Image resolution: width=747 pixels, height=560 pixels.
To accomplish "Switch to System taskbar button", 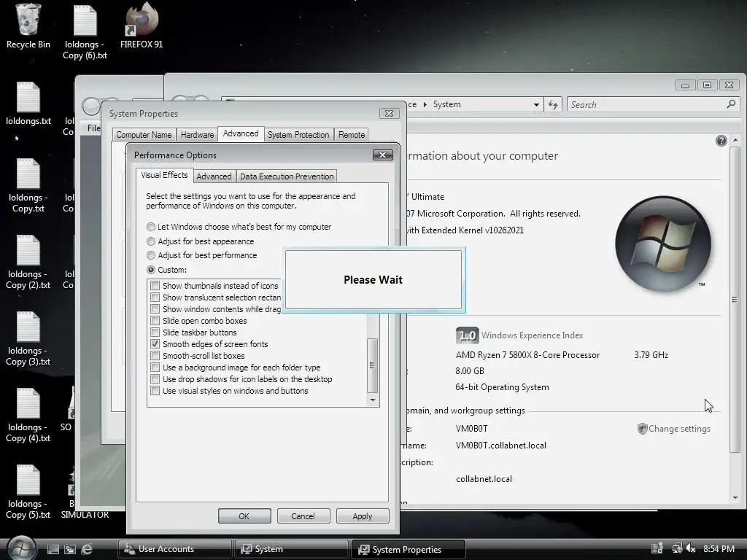I will tap(292, 549).
